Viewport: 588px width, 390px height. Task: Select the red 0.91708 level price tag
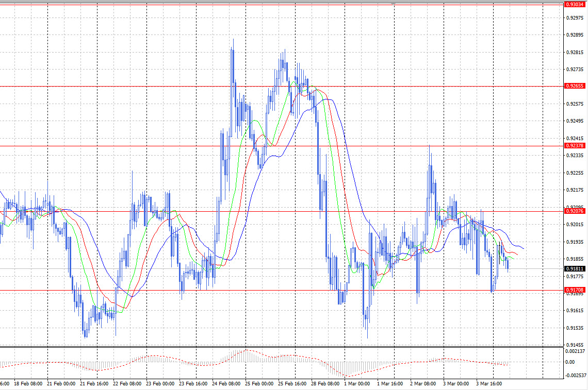tap(575, 290)
